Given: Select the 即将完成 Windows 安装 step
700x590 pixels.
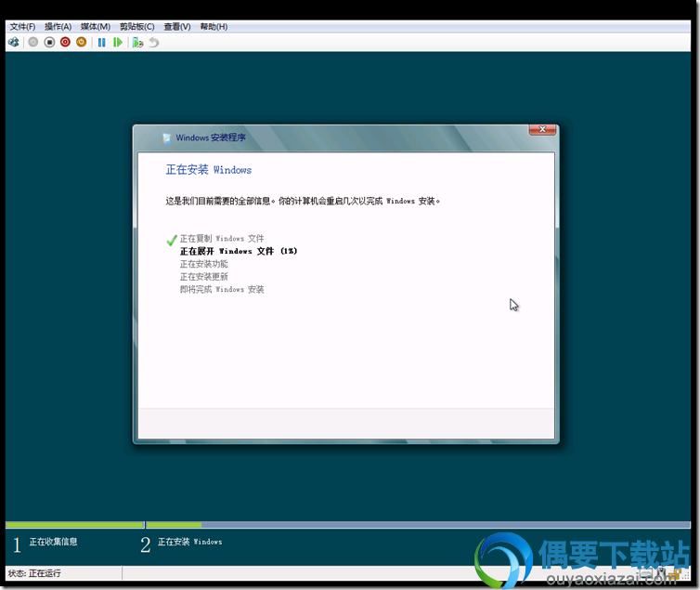Looking at the screenshot, I should click(x=222, y=289).
